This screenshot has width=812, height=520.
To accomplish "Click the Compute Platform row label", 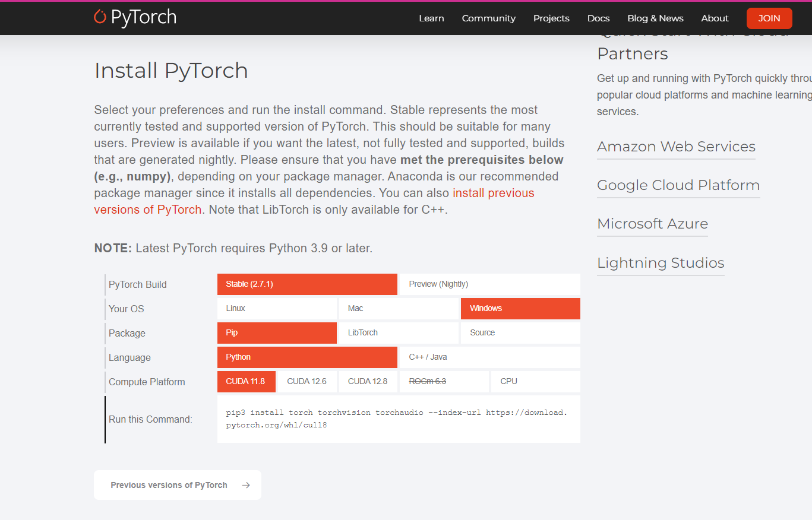I will pyautogui.click(x=147, y=382).
